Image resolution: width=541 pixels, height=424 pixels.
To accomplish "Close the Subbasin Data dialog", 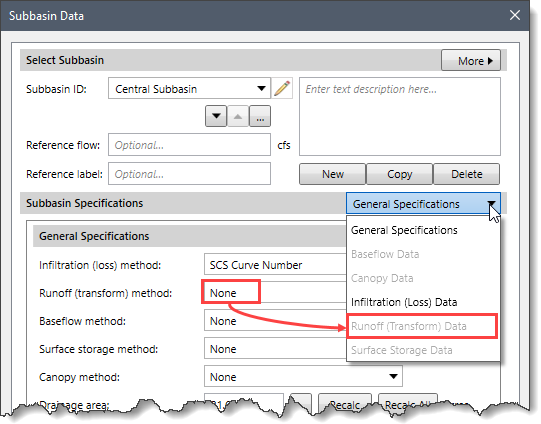I will pyautogui.click(x=515, y=15).
